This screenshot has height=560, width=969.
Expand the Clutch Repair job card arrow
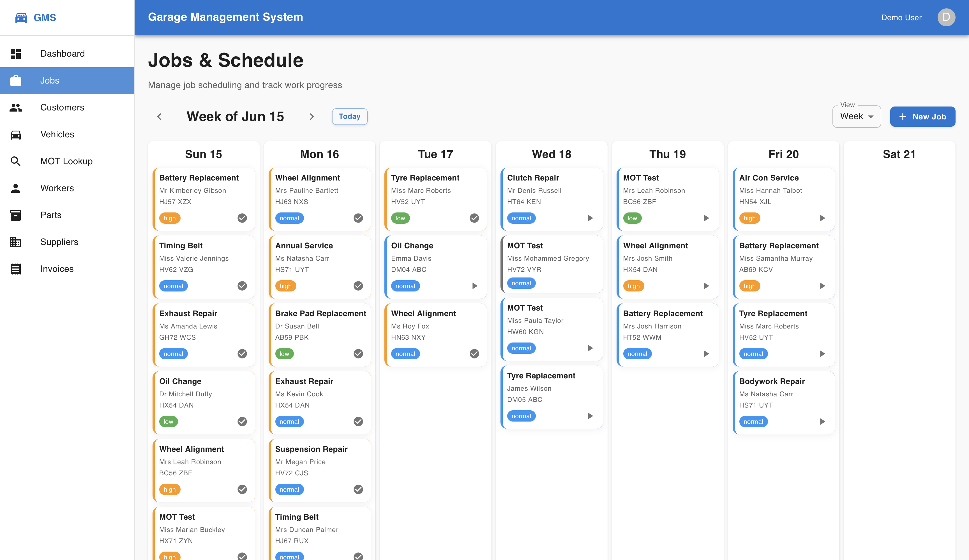tap(591, 218)
